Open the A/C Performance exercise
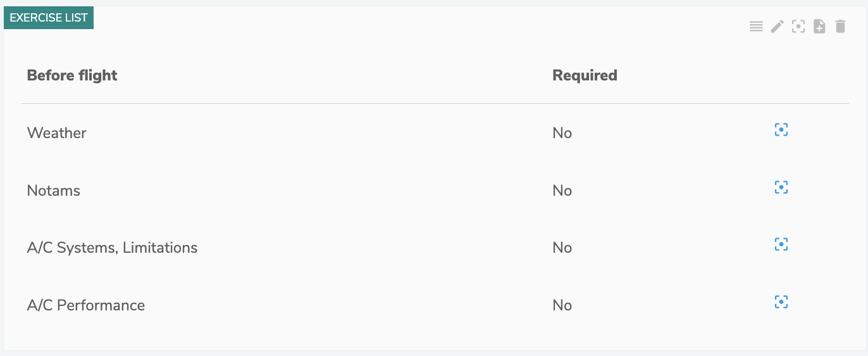The height and width of the screenshot is (356, 868). (86, 305)
